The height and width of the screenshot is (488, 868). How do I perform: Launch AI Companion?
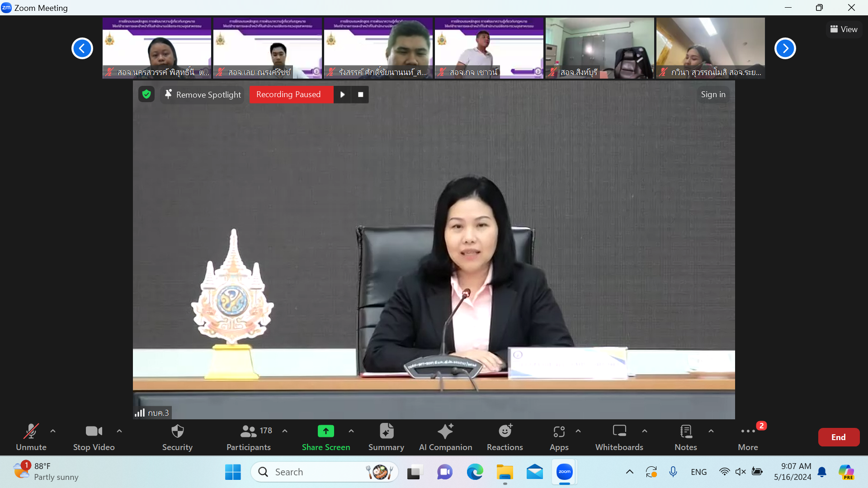[x=445, y=436]
